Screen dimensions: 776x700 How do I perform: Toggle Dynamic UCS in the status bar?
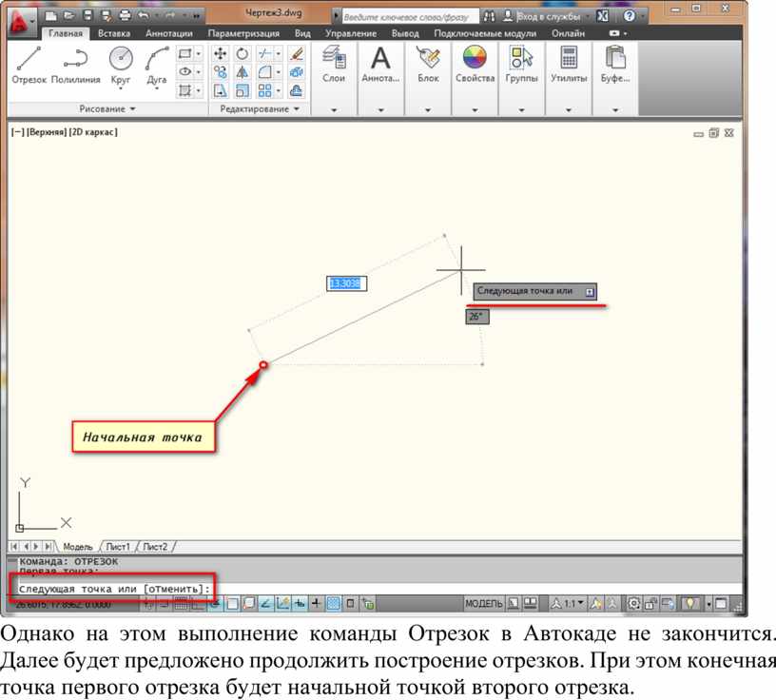pyautogui.click(x=282, y=604)
